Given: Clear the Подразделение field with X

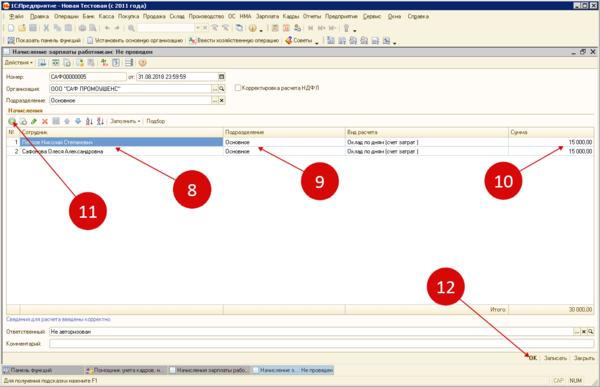Looking at the screenshot, I should (x=222, y=101).
